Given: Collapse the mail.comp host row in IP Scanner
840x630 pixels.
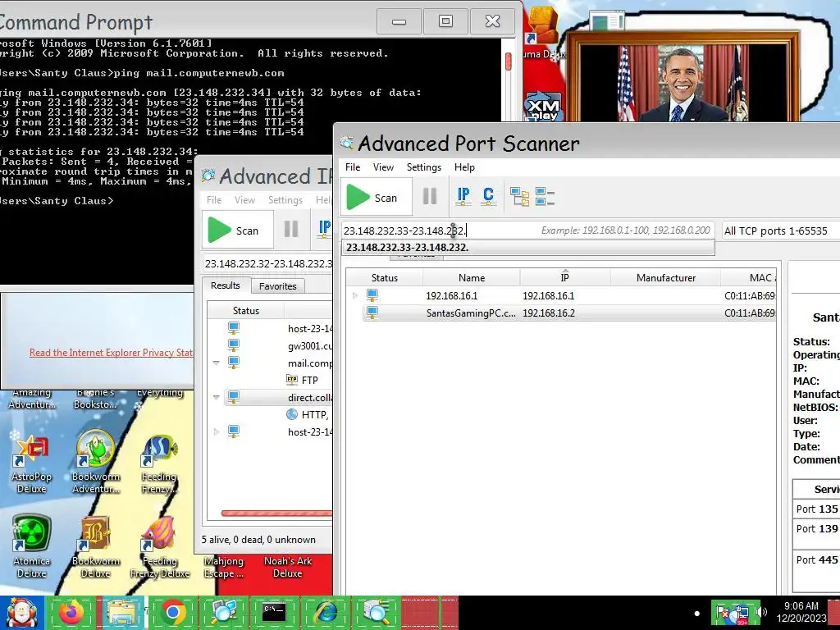Looking at the screenshot, I should (216, 363).
